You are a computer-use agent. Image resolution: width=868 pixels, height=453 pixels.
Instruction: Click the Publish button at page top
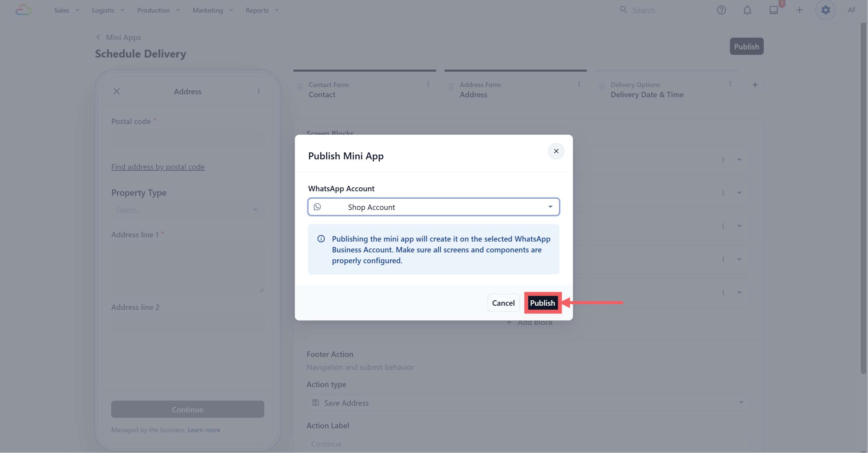[747, 46]
